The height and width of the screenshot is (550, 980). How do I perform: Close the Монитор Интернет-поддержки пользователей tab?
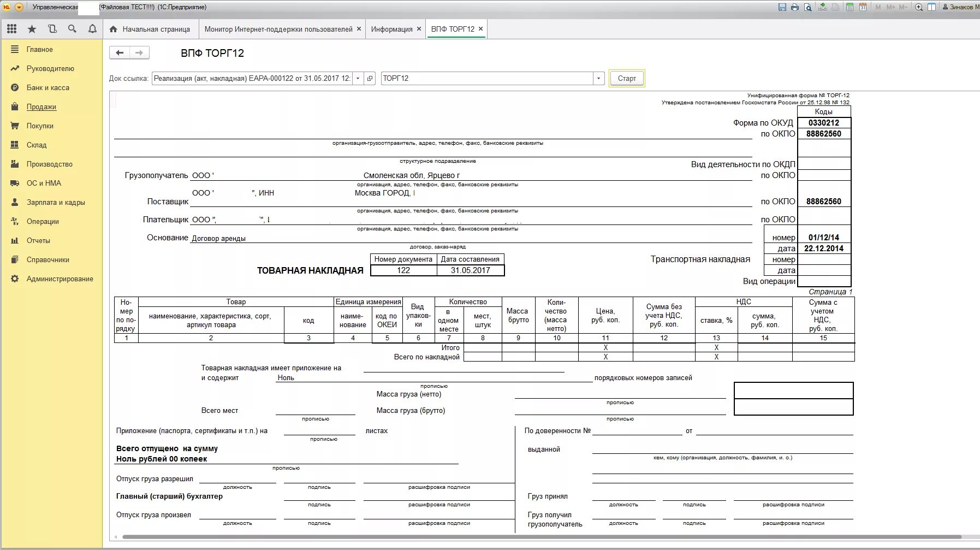click(x=359, y=29)
